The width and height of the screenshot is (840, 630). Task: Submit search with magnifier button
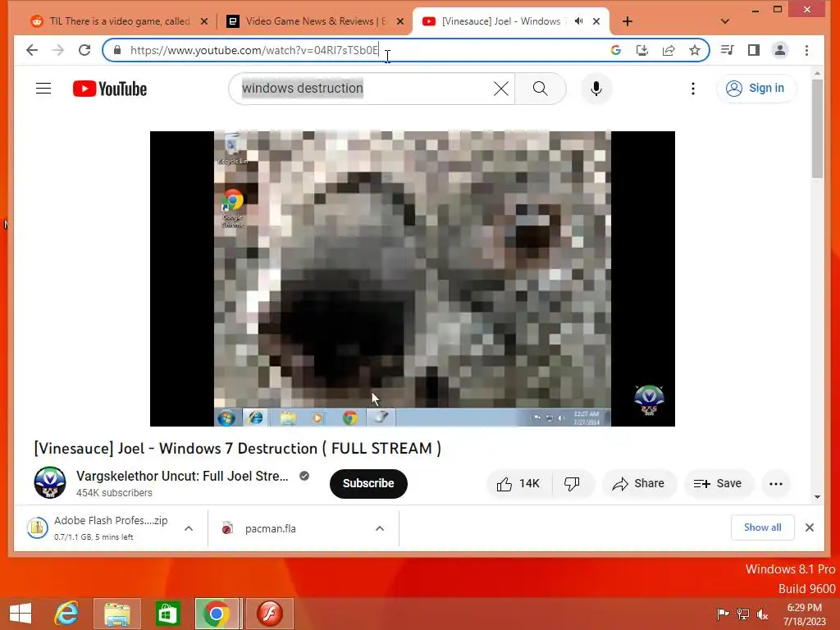point(540,89)
